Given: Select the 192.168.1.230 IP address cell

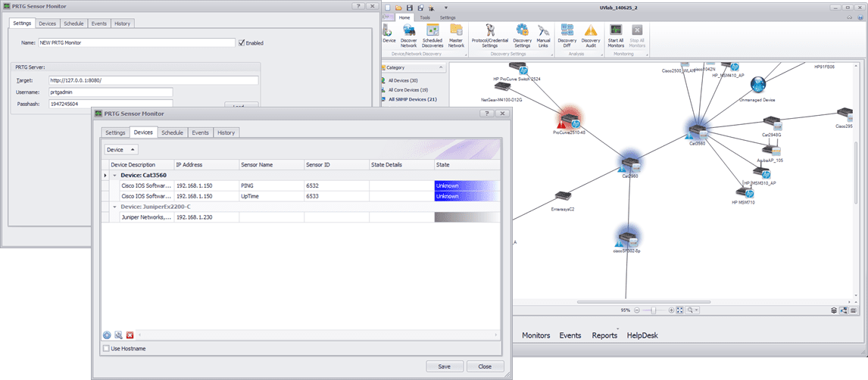Looking at the screenshot, I should click(x=207, y=217).
